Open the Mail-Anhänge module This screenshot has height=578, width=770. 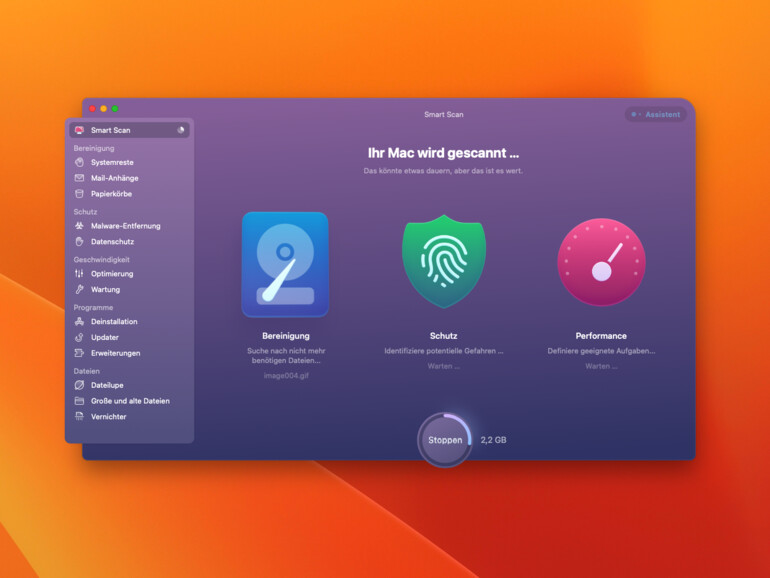(x=130, y=178)
